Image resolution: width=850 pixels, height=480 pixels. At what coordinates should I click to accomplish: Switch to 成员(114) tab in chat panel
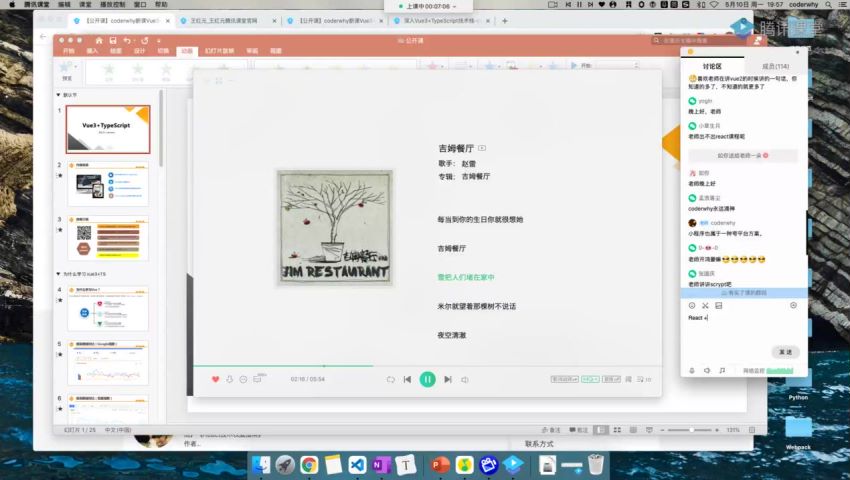point(776,66)
